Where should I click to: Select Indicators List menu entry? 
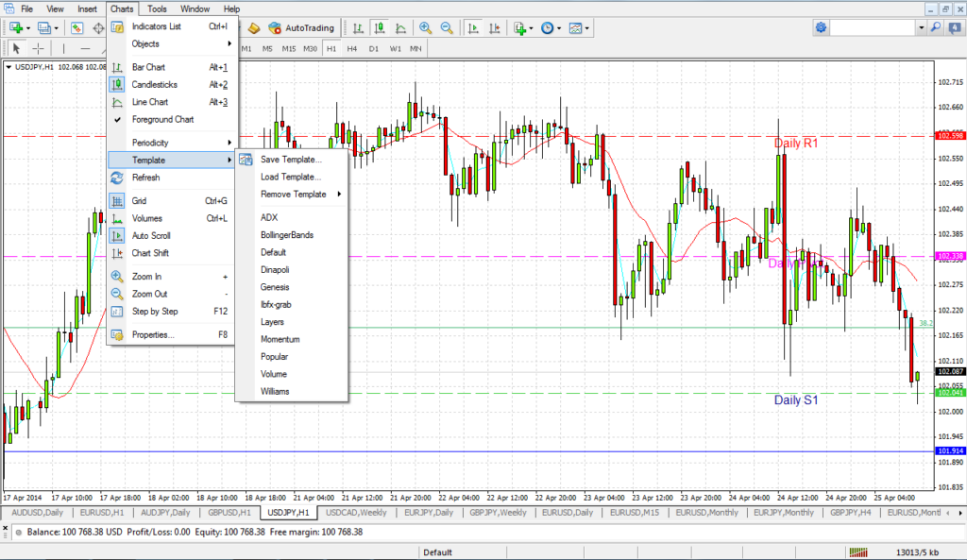[x=172, y=26]
